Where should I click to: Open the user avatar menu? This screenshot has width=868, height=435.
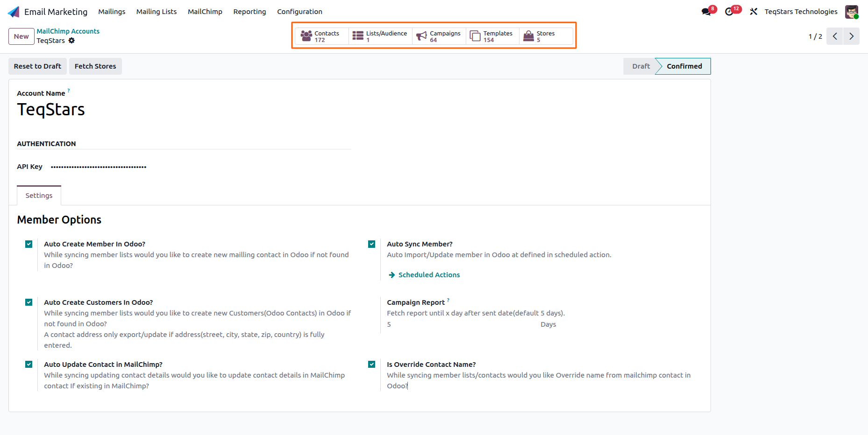(852, 12)
